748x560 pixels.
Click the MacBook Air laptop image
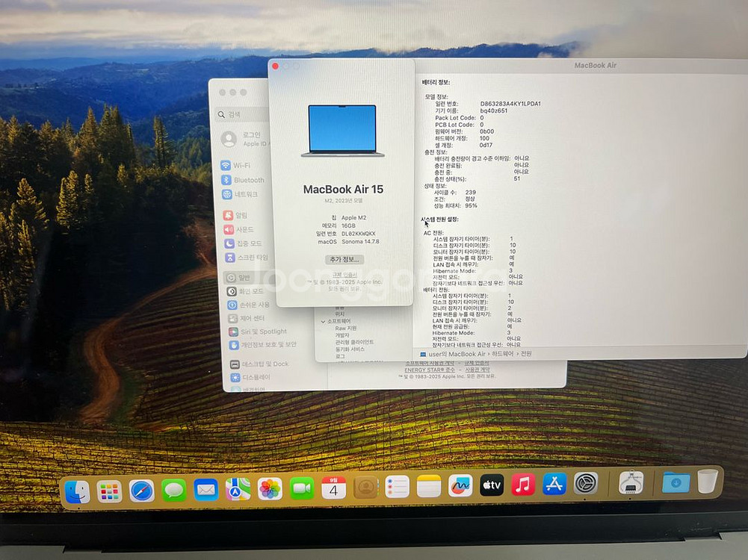(x=342, y=131)
